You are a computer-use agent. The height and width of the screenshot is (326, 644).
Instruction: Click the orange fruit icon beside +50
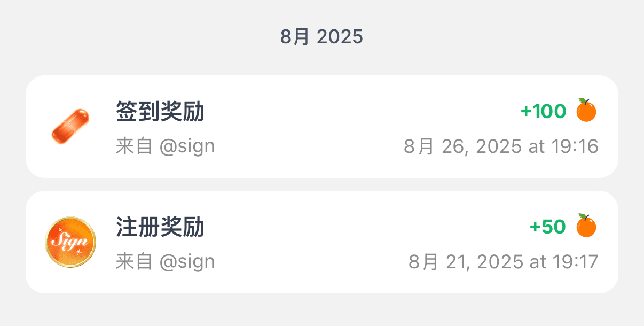point(586,226)
